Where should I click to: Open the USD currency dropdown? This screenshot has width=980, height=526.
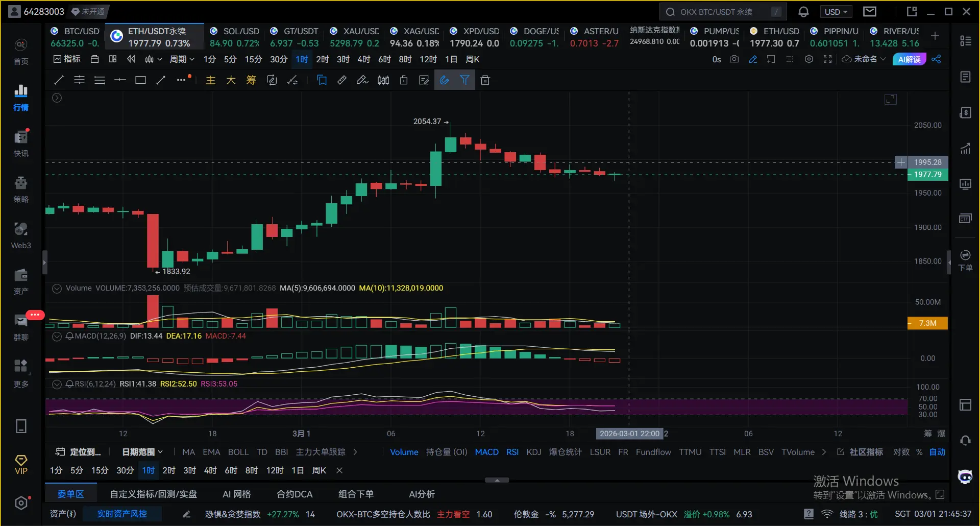(x=836, y=12)
